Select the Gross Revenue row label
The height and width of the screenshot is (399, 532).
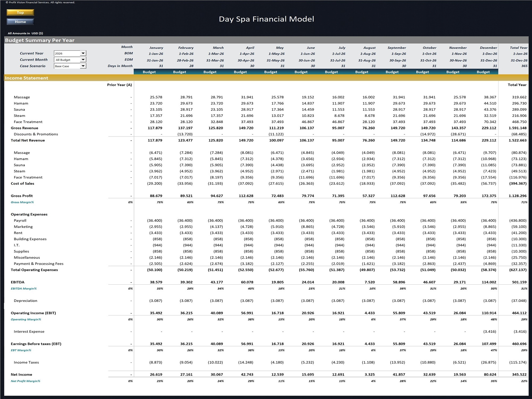point(24,128)
